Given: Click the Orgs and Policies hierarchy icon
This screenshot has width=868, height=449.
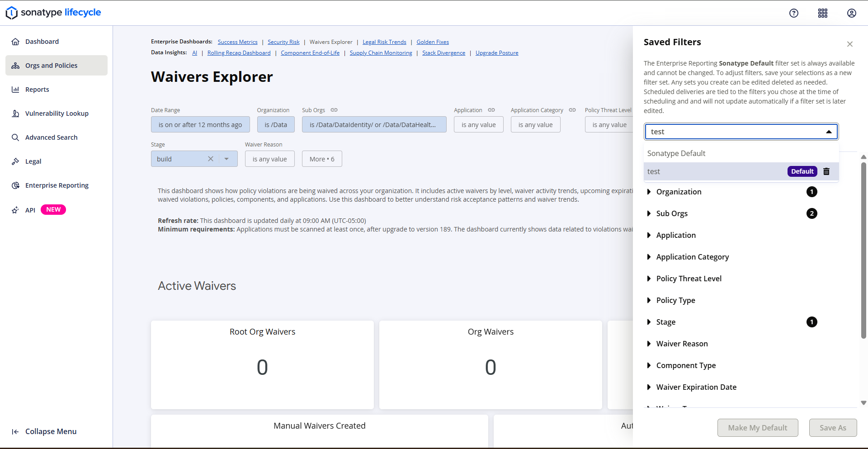Looking at the screenshot, I should pos(15,66).
